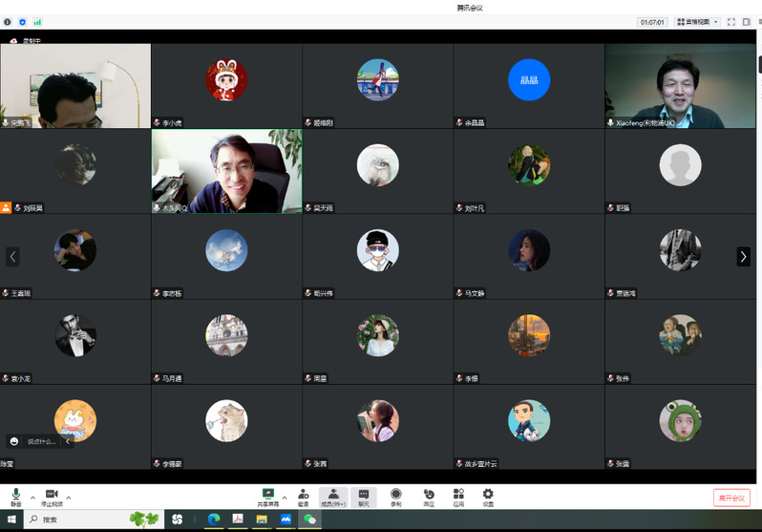Toggle meeting recording (录制)

click(395, 497)
